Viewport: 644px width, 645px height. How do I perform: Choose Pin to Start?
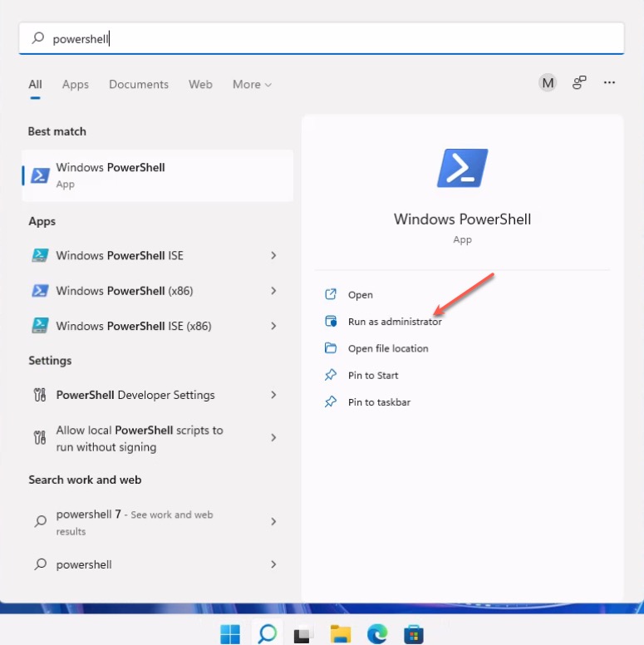(x=373, y=376)
